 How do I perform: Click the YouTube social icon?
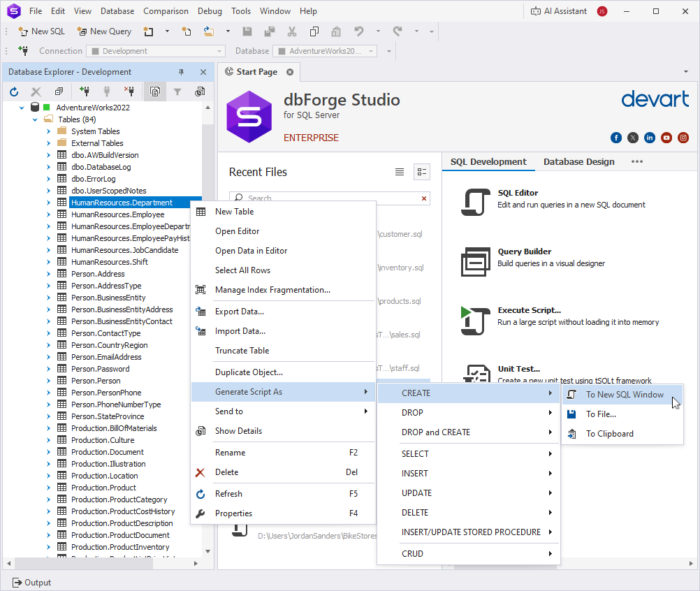click(x=666, y=138)
